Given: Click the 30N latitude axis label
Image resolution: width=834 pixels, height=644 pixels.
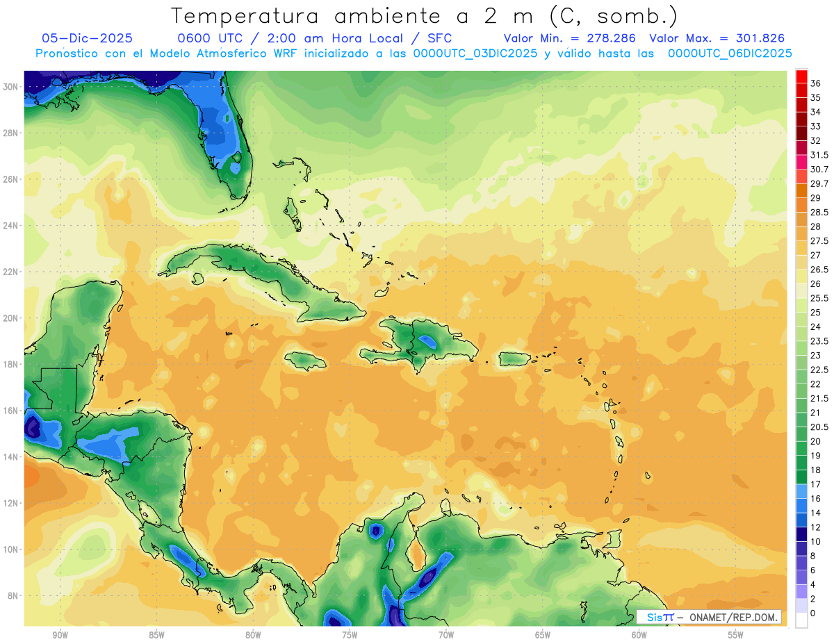Looking at the screenshot, I should coord(12,87).
